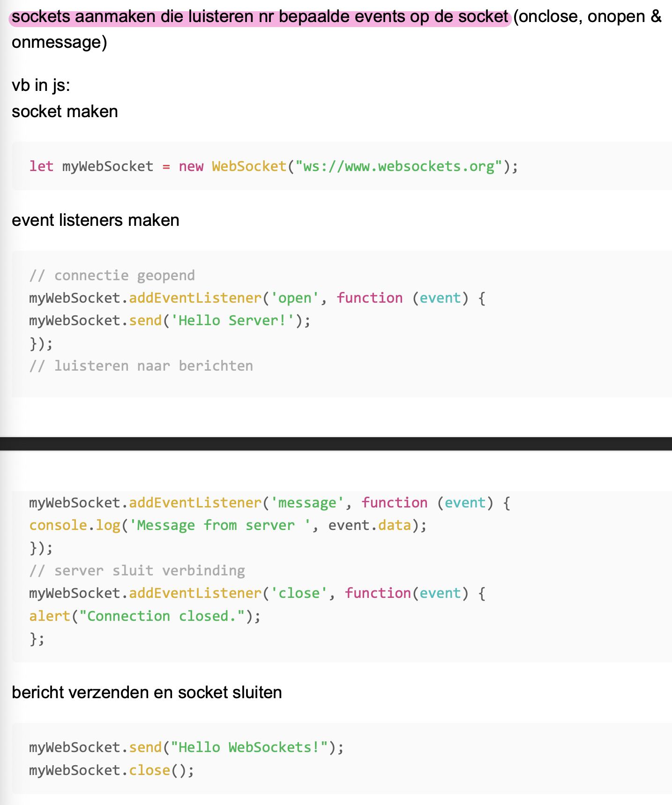Screen dimensions: 672x805
Task: Click the "// connectie geopend" comment
Action: point(112,275)
